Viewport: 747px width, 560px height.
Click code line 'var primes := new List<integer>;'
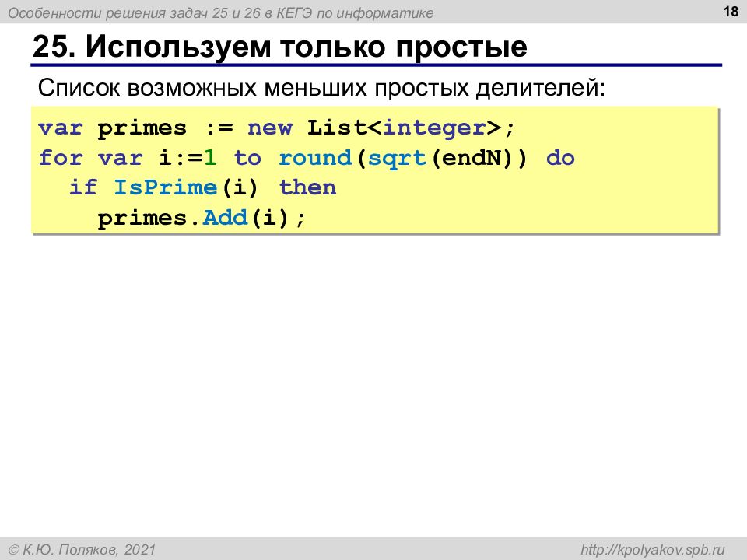(x=276, y=128)
